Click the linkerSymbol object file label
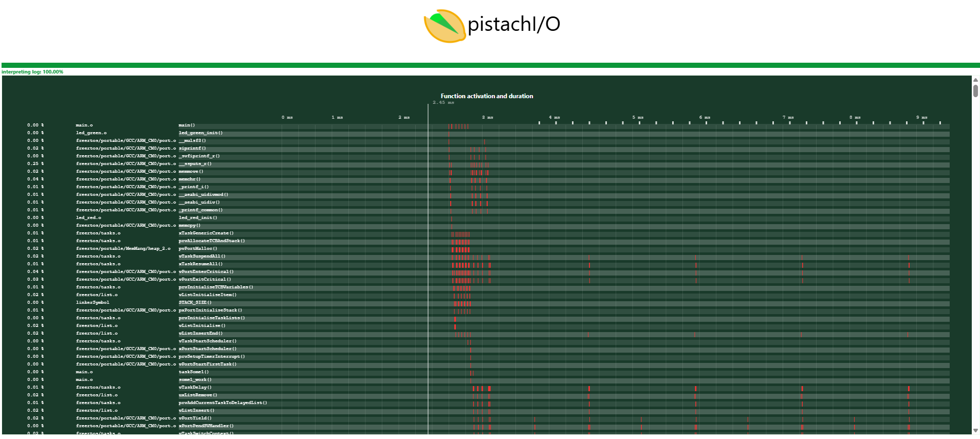This screenshot has width=980, height=439. pyautogui.click(x=93, y=303)
